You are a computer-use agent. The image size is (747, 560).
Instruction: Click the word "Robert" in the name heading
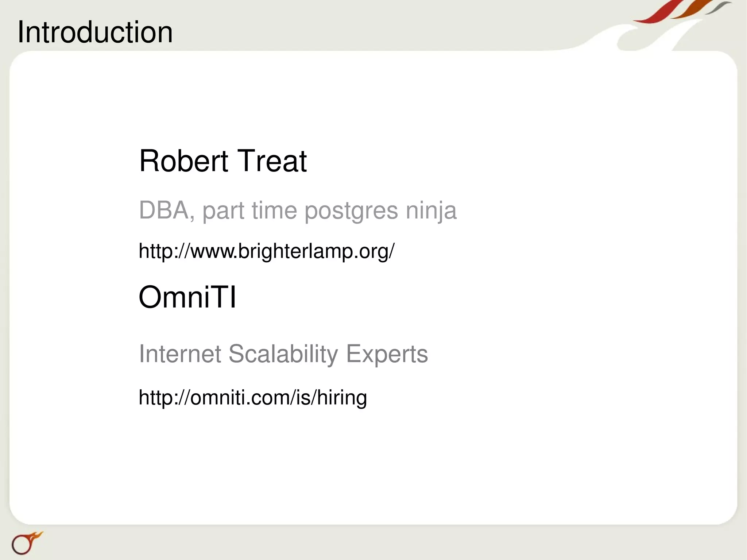(184, 161)
